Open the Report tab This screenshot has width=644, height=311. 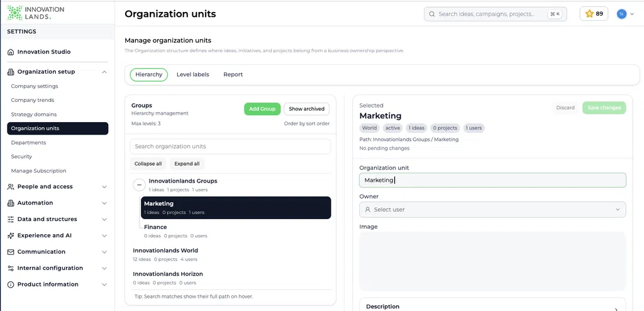click(233, 74)
